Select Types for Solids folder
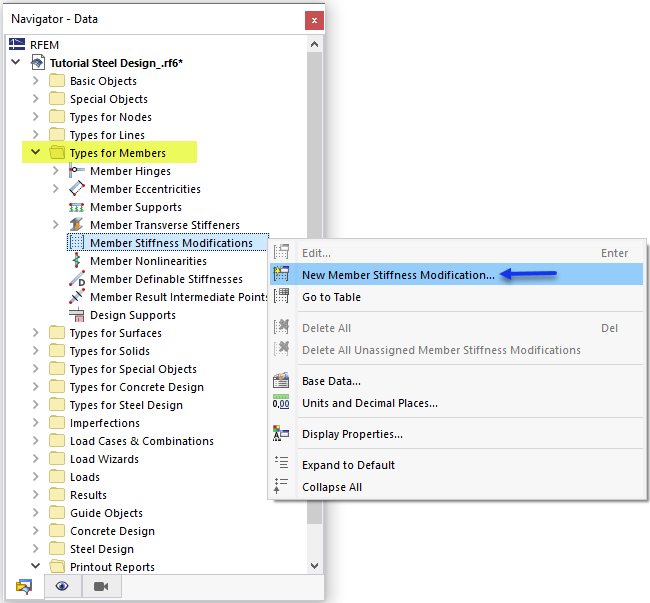The image size is (650, 603). click(110, 351)
